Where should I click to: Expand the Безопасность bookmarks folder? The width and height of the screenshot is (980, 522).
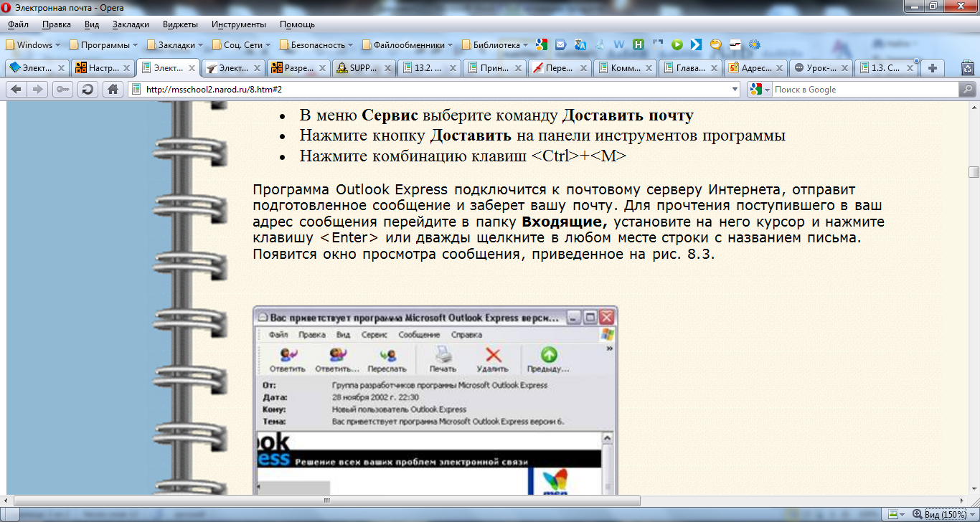tap(317, 44)
